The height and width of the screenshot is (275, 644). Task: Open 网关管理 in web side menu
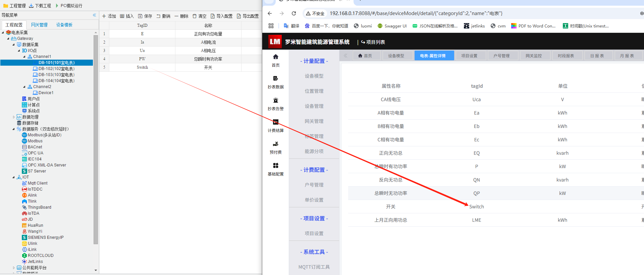click(314, 121)
